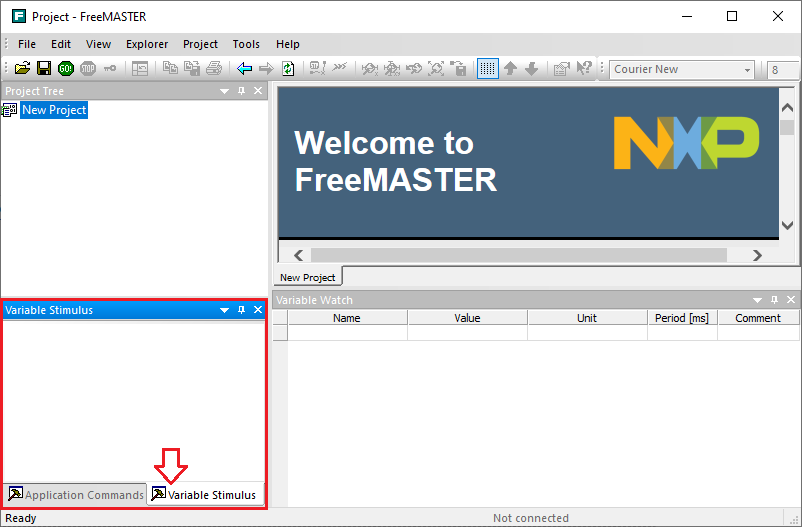
Task: Open project with the folder icon
Action: tap(22, 68)
